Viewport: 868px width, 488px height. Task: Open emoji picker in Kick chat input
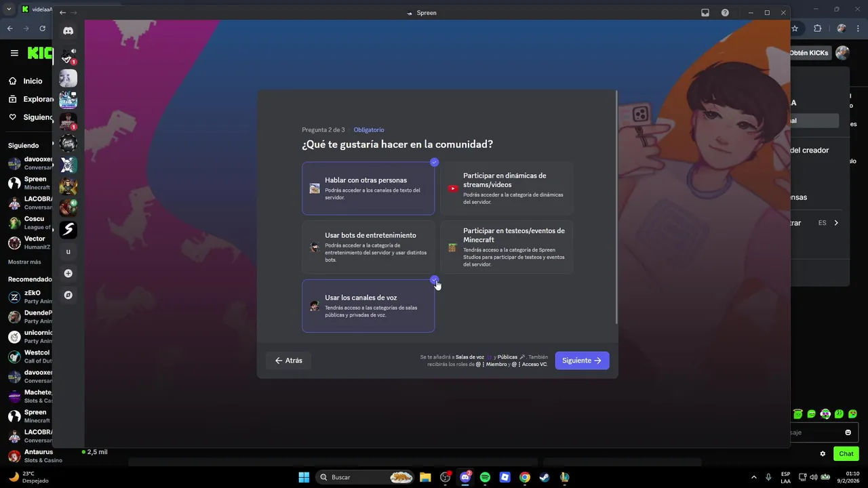(848, 432)
